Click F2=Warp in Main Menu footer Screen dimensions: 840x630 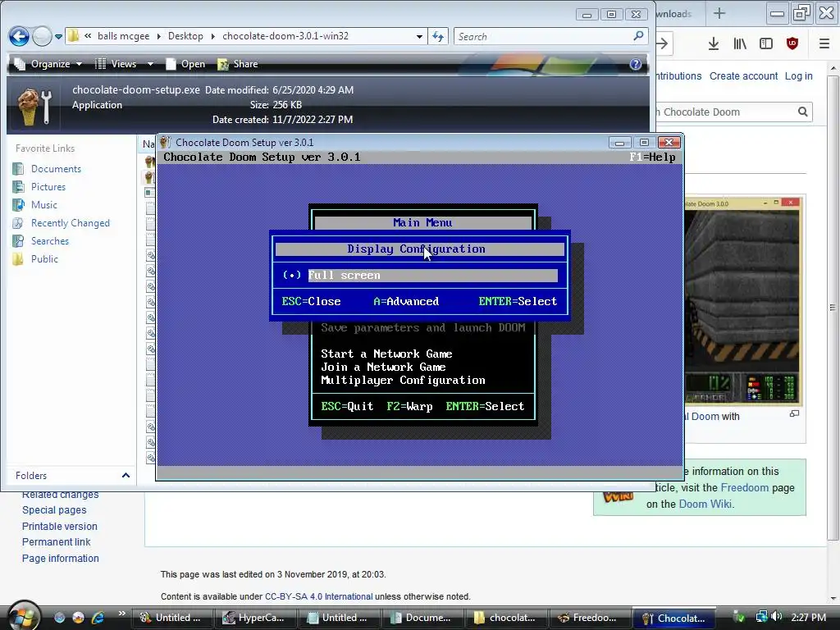(x=410, y=407)
